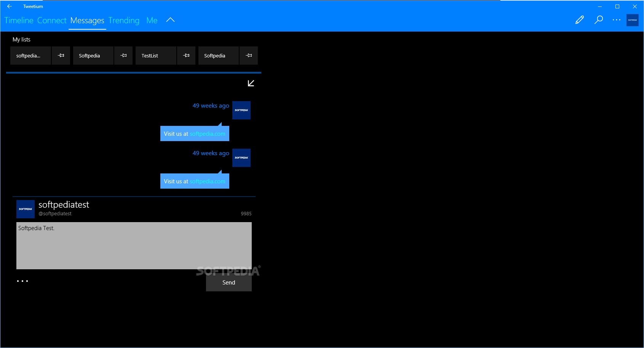Screen dimensions: 644x348
Task: Open the first message's Softpedia avatar
Action: pyautogui.click(x=241, y=110)
